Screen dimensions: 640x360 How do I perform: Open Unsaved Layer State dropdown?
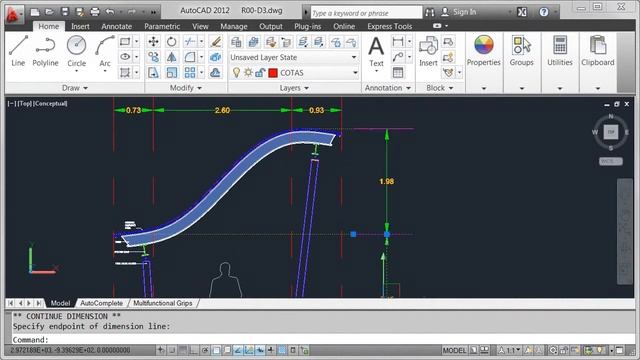[293, 57]
